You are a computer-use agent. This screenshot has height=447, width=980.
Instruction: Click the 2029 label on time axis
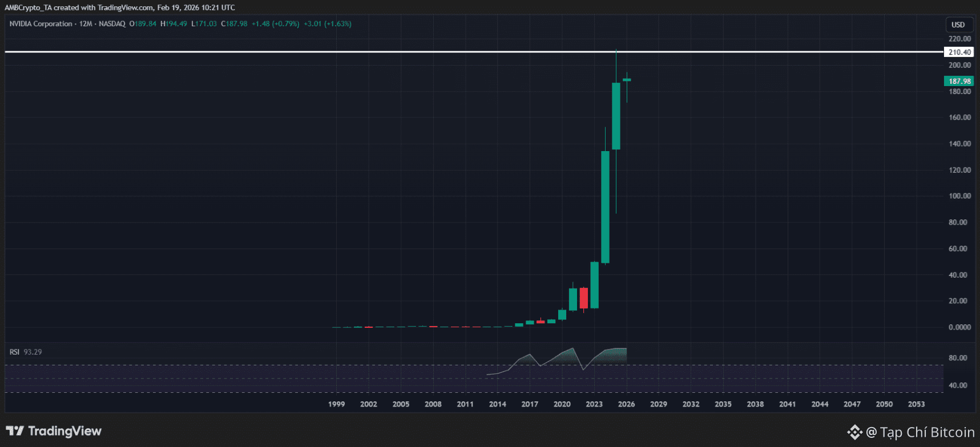659,404
